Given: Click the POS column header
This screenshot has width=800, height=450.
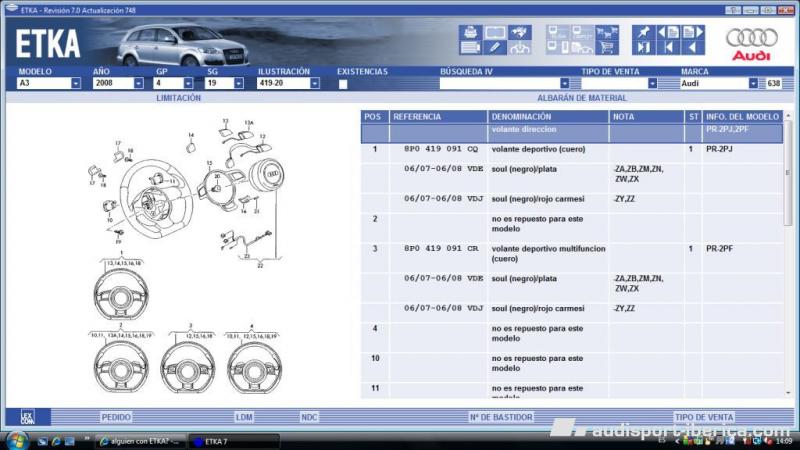Looking at the screenshot, I should (x=374, y=117).
